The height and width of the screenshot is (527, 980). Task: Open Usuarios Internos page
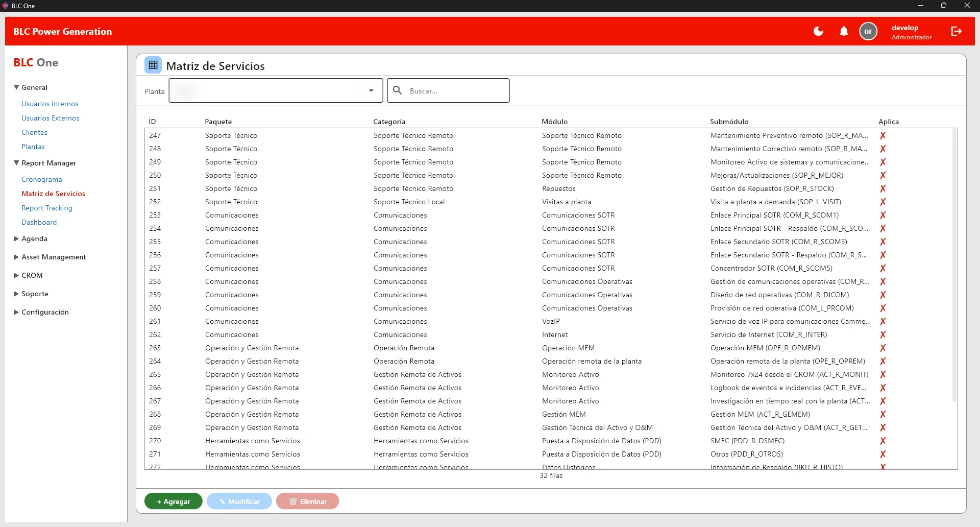pos(50,104)
